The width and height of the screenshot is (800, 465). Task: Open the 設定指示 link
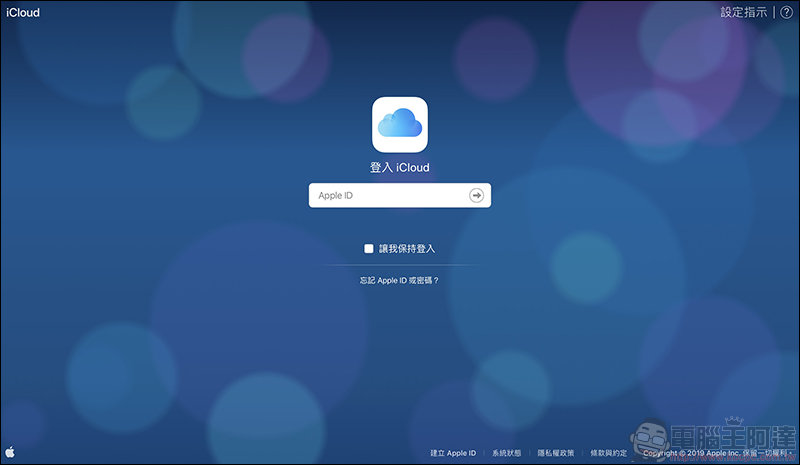(x=743, y=12)
